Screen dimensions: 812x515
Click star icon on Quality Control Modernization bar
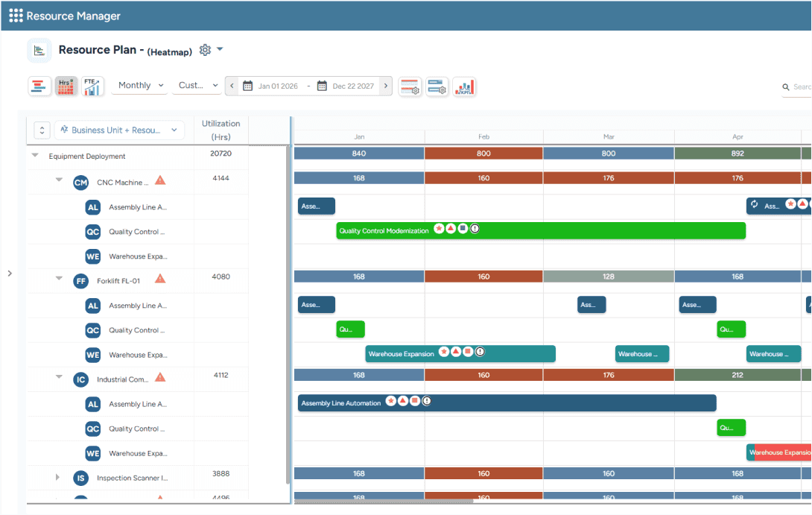coord(439,229)
